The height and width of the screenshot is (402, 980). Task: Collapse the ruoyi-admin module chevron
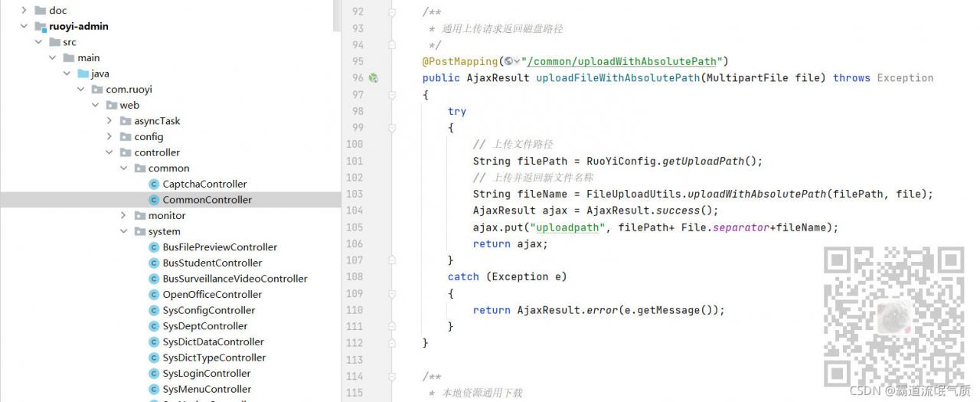pos(24,26)
